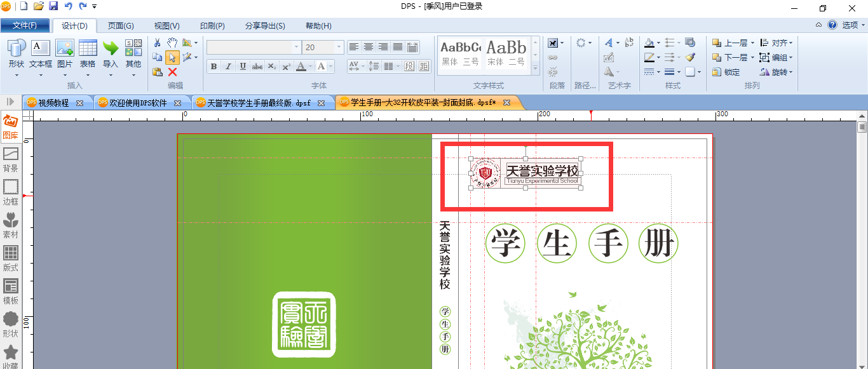Click the Cut scissors icon
Screen dimensions: 868x369
[x=157, y=43]
